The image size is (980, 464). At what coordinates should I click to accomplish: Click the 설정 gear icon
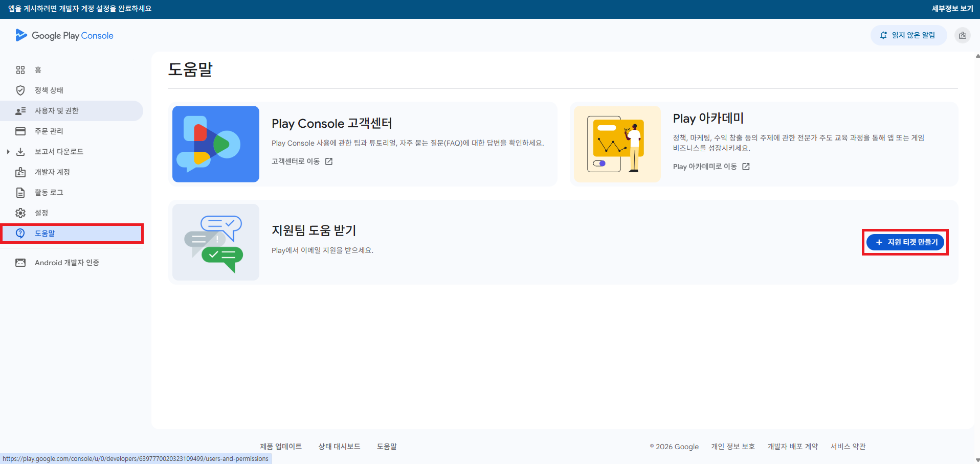coord(20,213)
